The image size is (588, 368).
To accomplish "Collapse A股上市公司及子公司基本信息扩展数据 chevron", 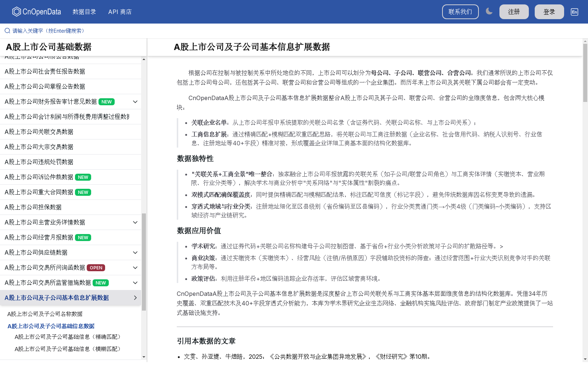I will click(135, 298).
